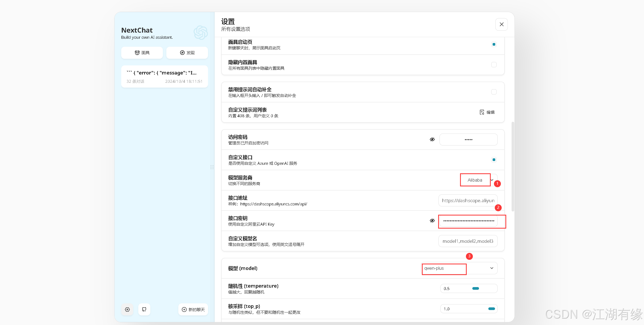Toggle the 面具启动页 checkbox

(494, 44)
